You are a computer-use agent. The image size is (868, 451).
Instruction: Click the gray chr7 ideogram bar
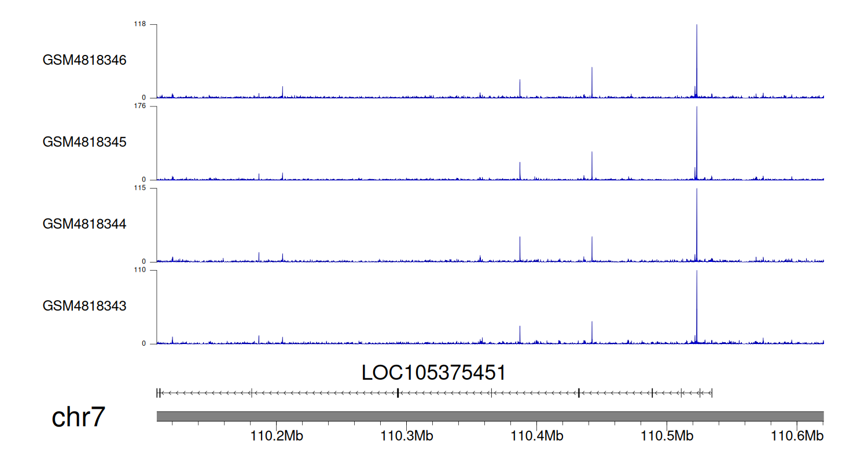490,416
